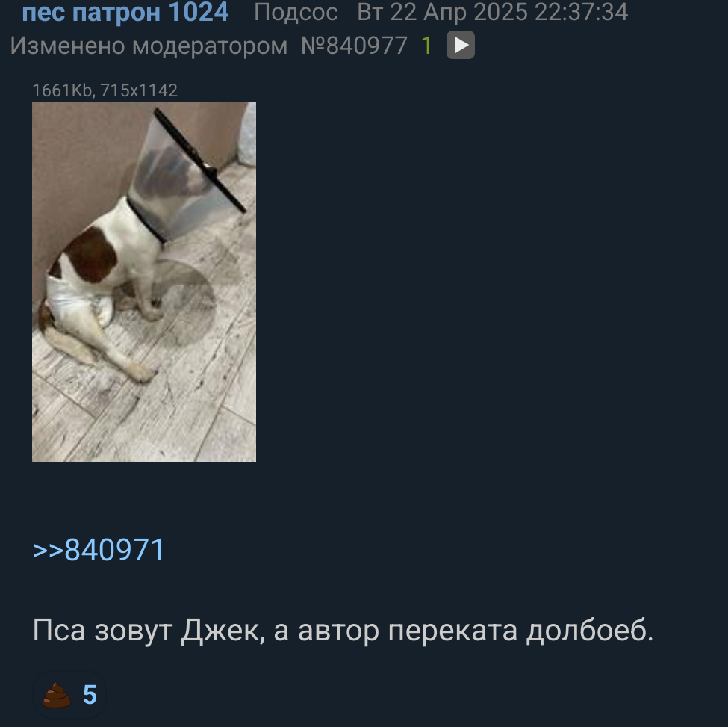The width and height of the screenshot is (728, 727).
Task: Show replies via the green 1 counter
Action: (426, 46)
